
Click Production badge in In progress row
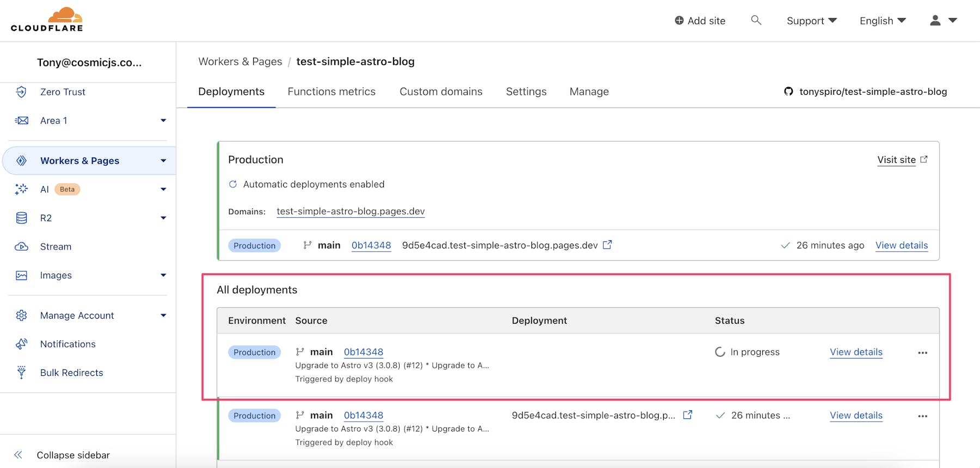[254, 352]
